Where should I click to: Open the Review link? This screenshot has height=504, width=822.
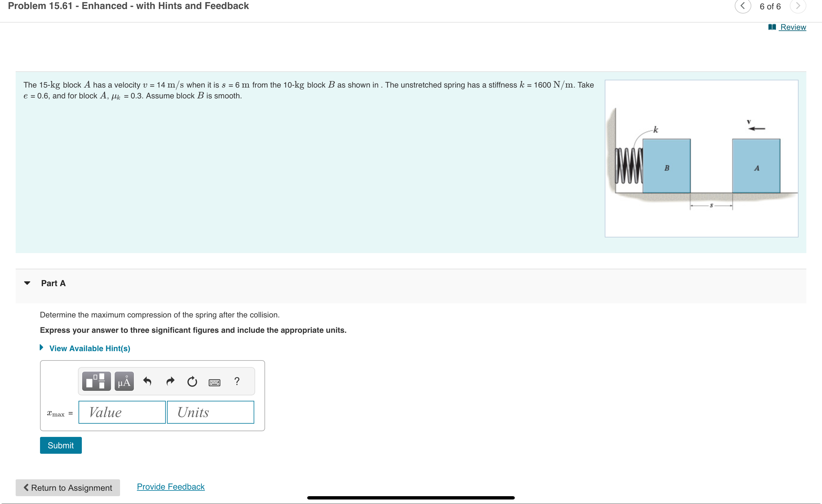793,27
